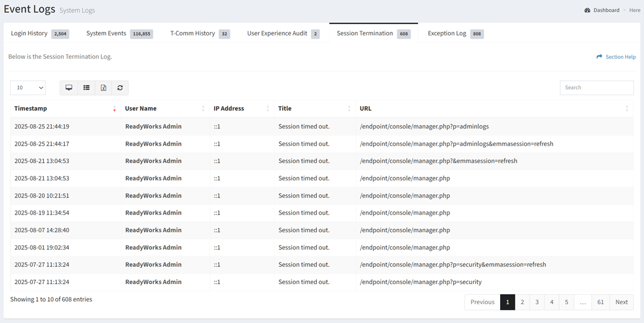Image resolution: width=644 pixels, height=323 pixels.
Task: Export table using the Excel file icon
Action: (104, 88)
